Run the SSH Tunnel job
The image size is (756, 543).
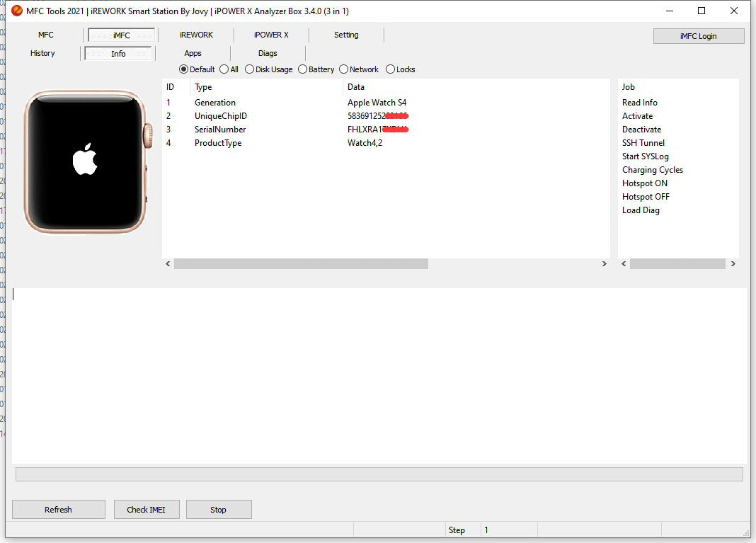pyautogui.click(x=643, y=143)
